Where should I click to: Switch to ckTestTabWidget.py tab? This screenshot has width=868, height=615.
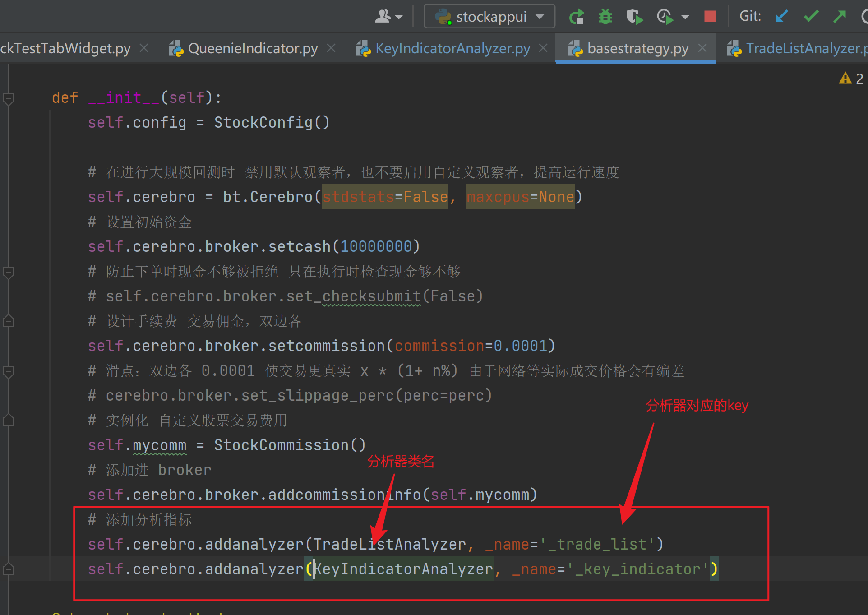coord(65,48)
